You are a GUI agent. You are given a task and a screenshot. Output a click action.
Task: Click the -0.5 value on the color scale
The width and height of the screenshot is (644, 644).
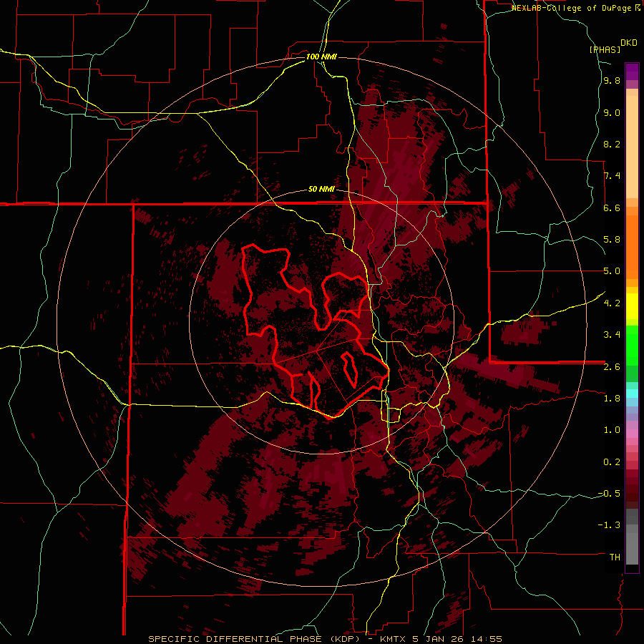(x=609, y=493)
